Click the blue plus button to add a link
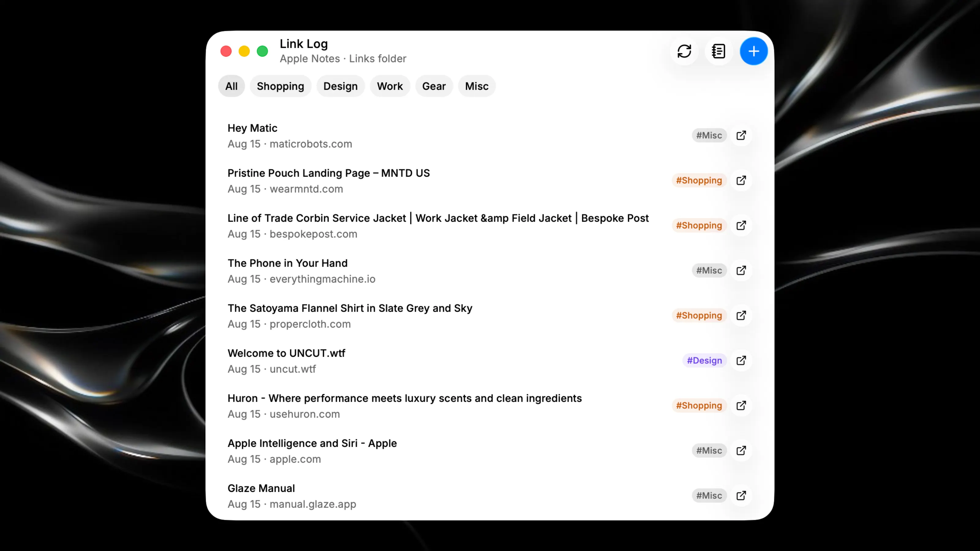980x551 pixels. click(754, 51)
